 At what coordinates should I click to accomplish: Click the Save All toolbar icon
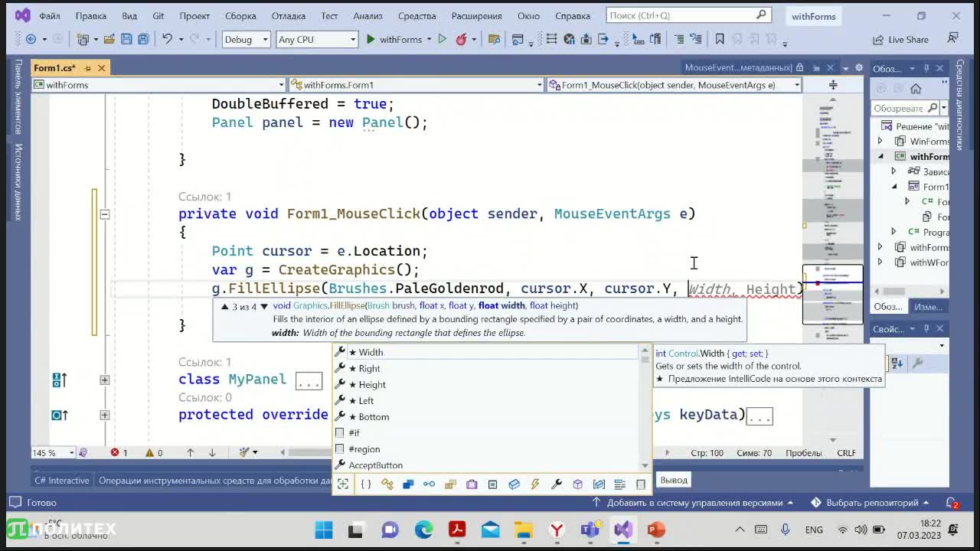(x=142, y=39)
